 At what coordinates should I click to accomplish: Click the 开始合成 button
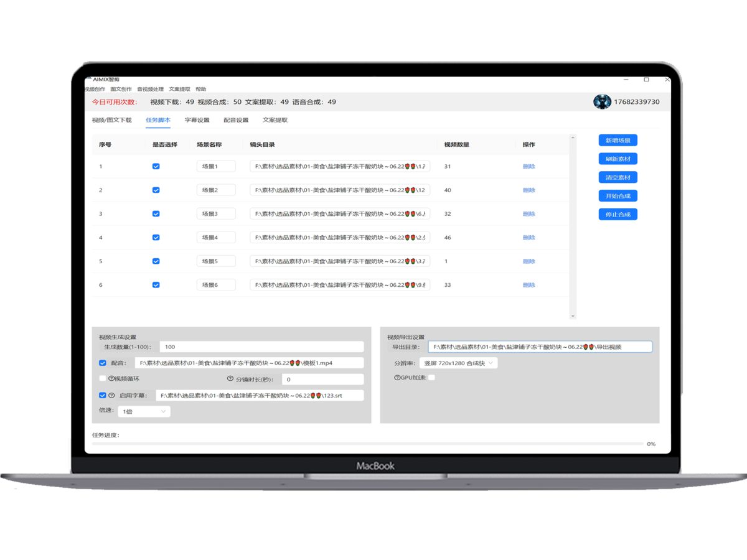618,196
